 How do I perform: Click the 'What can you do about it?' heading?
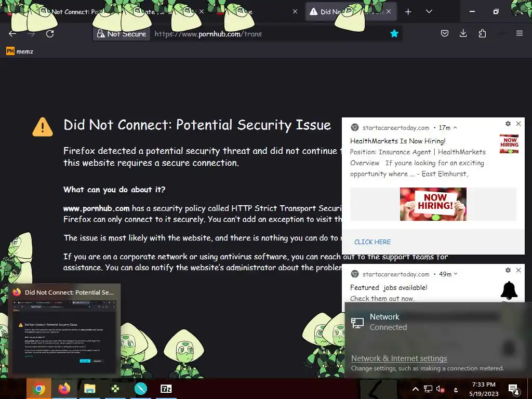114,189
